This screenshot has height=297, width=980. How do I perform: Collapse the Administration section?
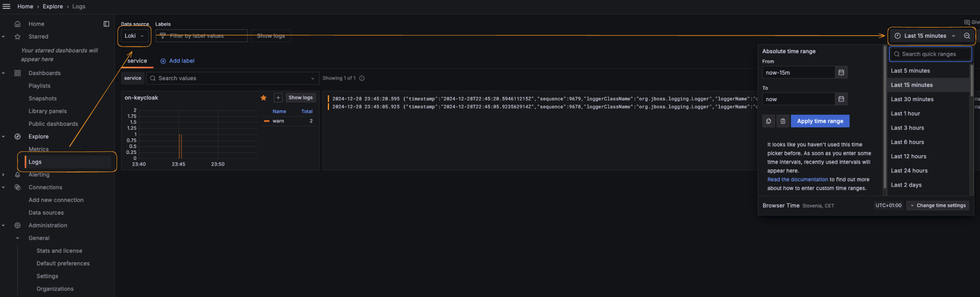(x=3, y=225)
